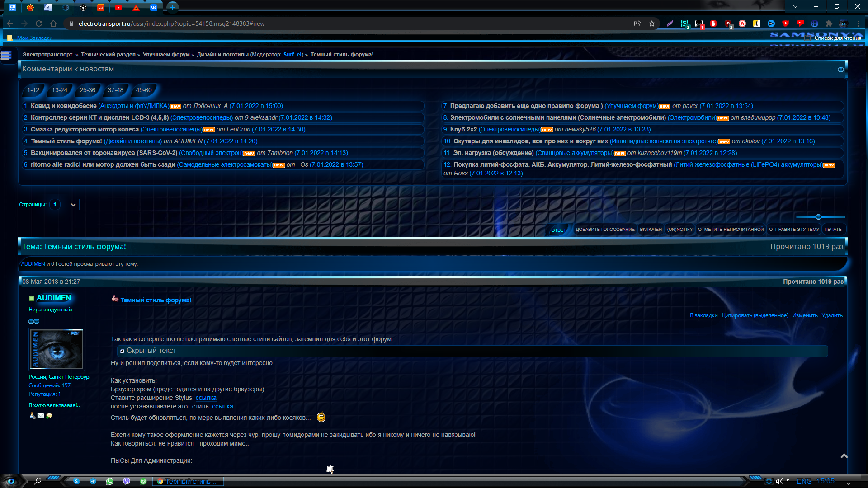Screen dimensions: 868x488
Task: Click the Stylus extension icon
Action: (684, 23)
